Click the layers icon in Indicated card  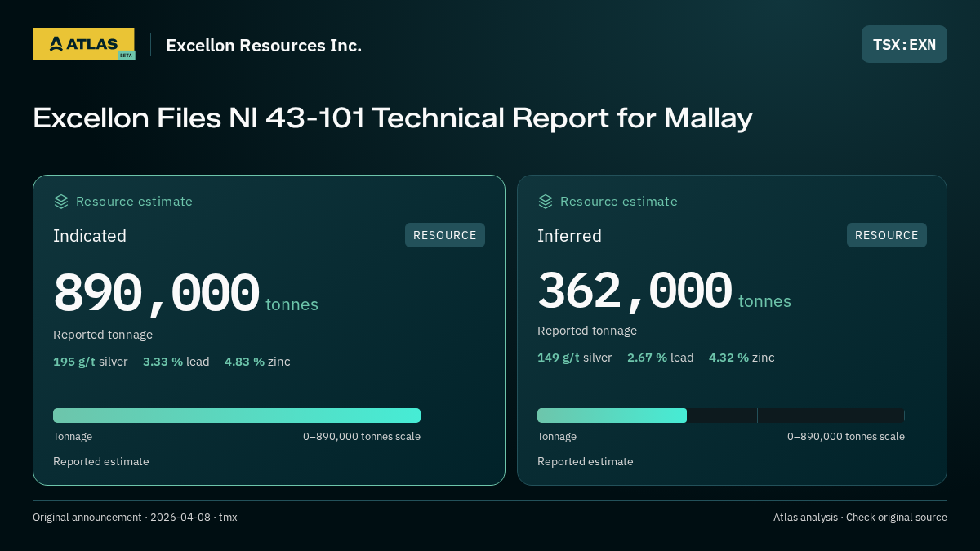tap(61, 202)
